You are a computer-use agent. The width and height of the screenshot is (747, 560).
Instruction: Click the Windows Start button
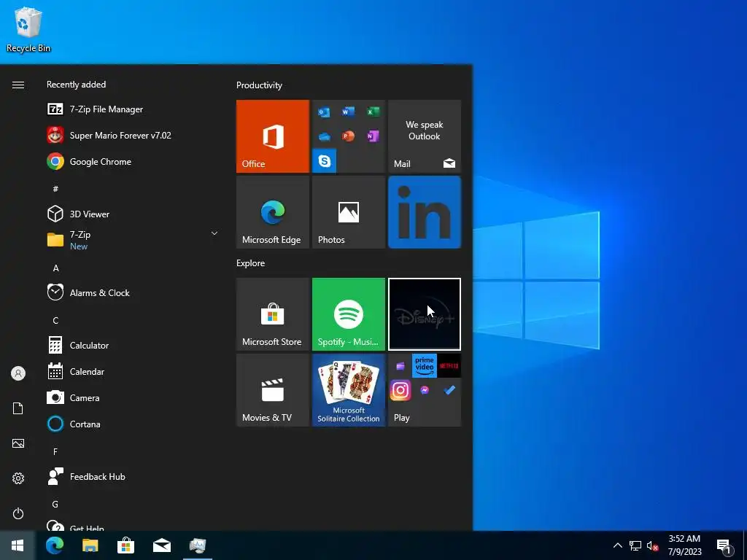18,545
